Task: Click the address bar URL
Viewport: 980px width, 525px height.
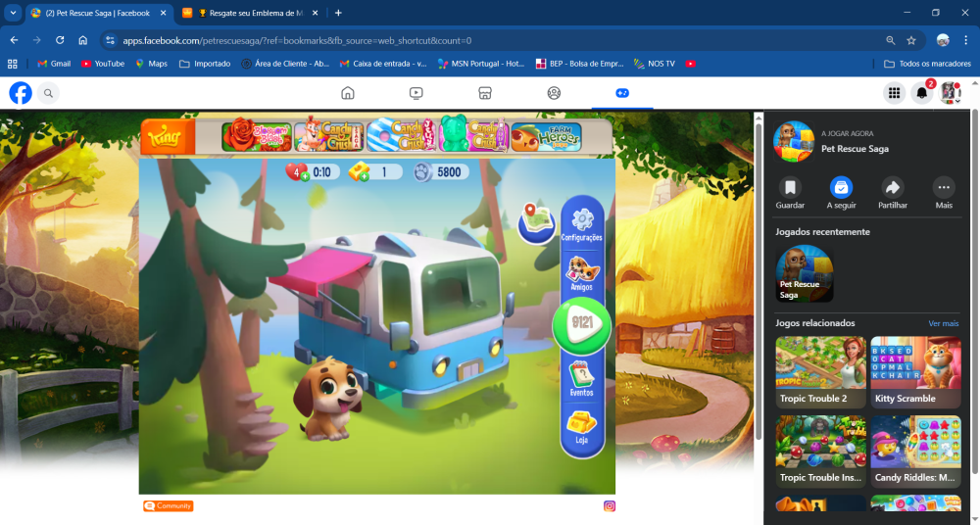Action: (297, 40)
